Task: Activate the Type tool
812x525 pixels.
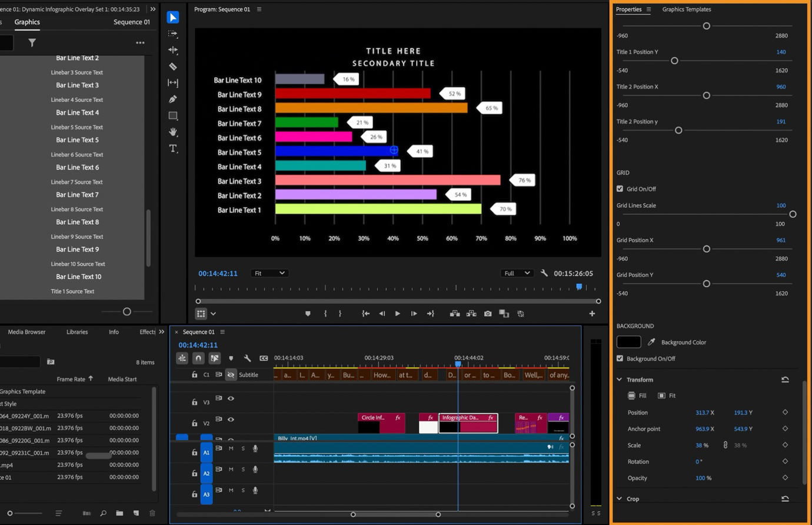Action: pyautogui.click(x=172, y=148)
